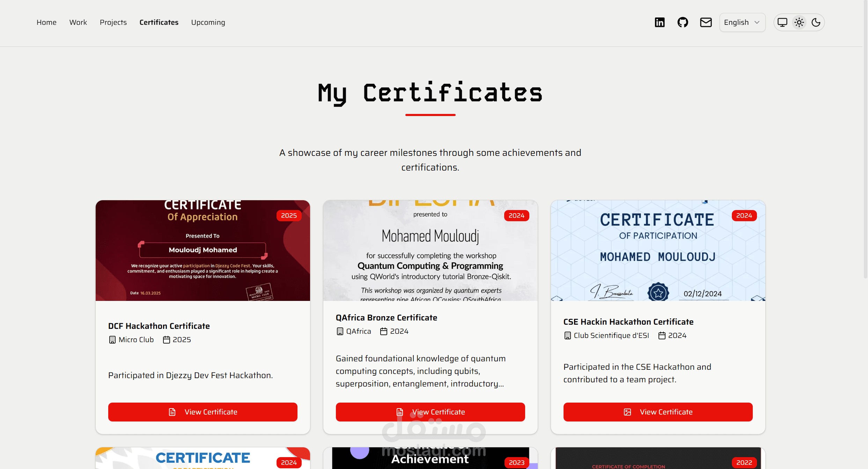Screen dimensions: 868x469
Task: Enable dark theme with moon icon
Action: 816,22
